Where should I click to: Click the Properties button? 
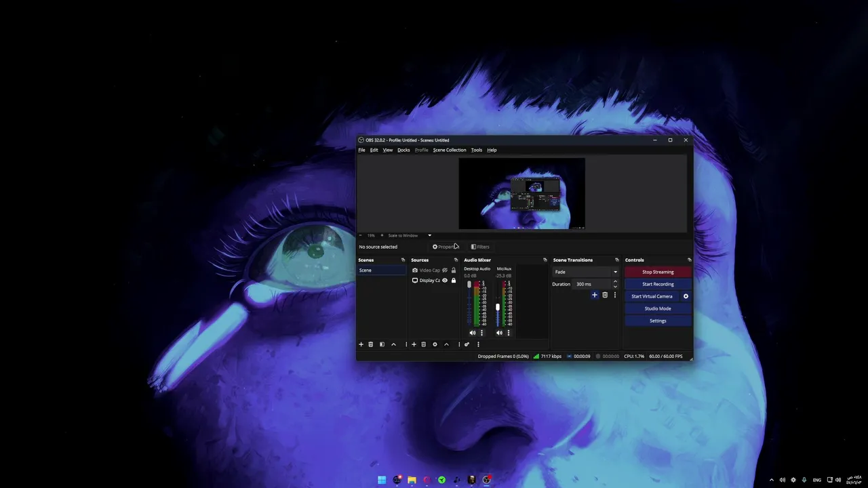pyautogui.click(x=446, y=247)
